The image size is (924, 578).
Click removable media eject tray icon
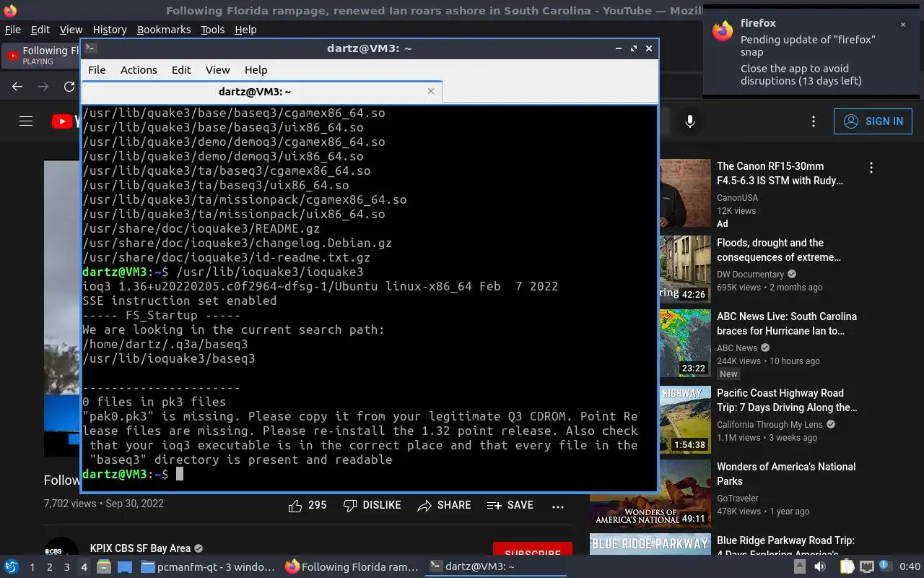pyautogui.click(x=800, y=567)
